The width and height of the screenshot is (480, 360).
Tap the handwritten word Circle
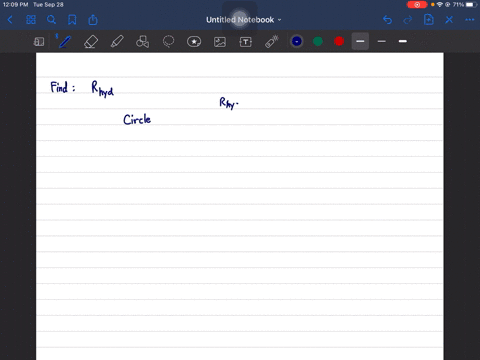137,119
